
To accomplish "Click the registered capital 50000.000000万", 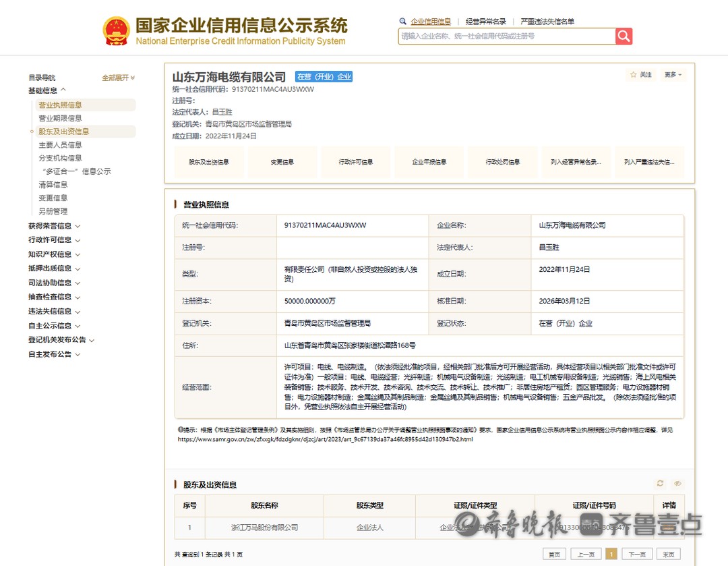I will coord(309,301).
